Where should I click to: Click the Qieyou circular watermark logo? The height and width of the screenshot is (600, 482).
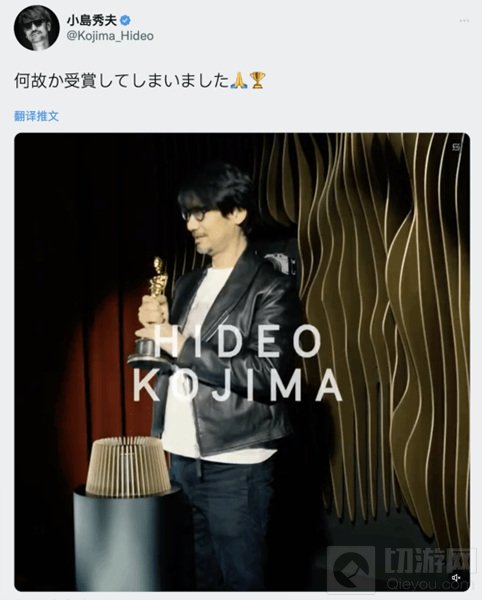351,569
